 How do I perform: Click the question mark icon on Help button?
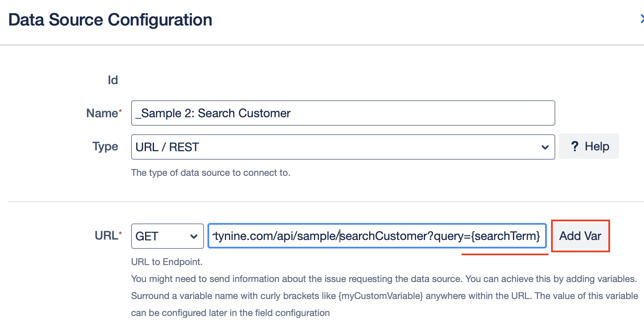575,146
